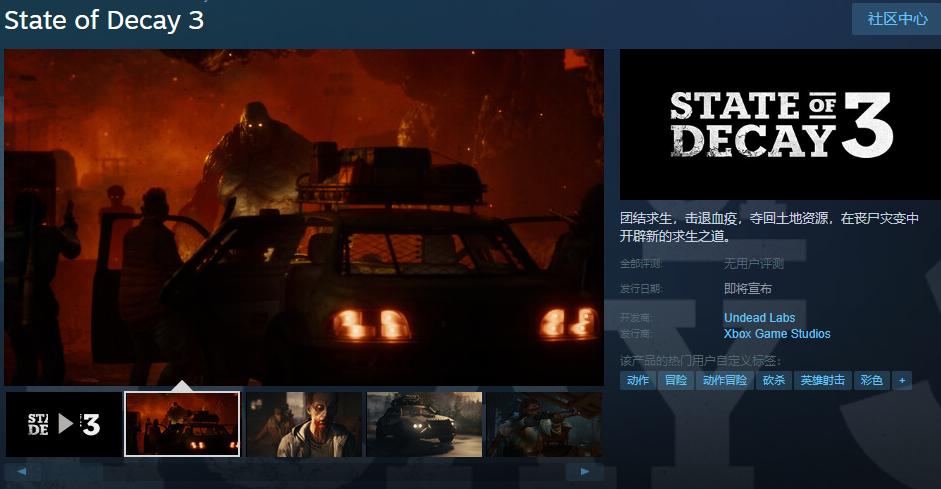Screen dimensions: 941x489
Task: Select the burning cave truck screenshot thumbnail
Action: (x=182, y=424)
